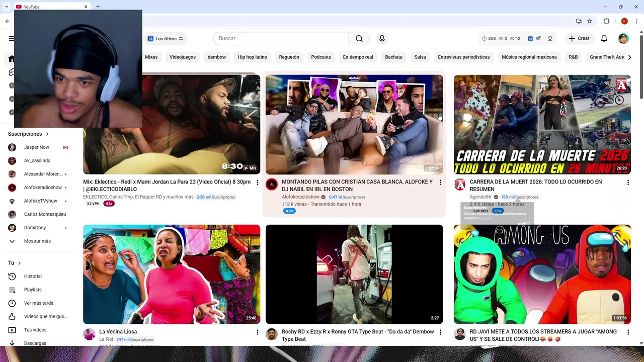Click the Crear button
Image resolution: width=644 pixels, height=362 pixels.
click(579, 39)
